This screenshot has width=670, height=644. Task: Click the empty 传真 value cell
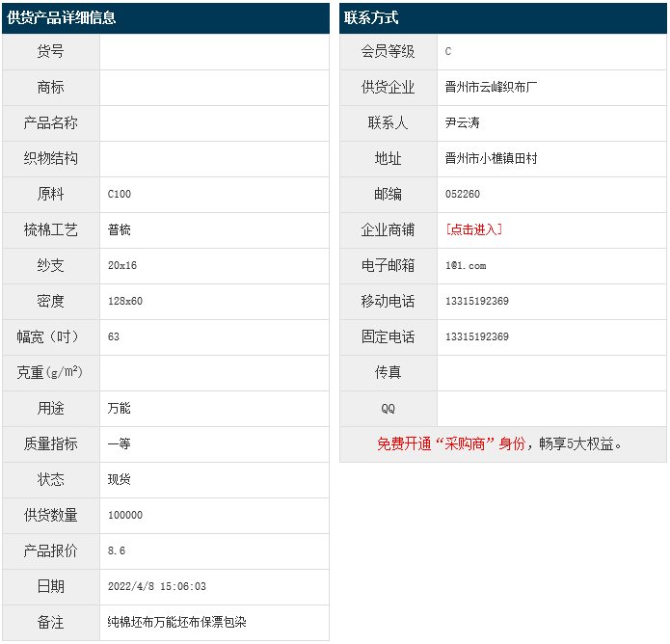tap(551, 372)
